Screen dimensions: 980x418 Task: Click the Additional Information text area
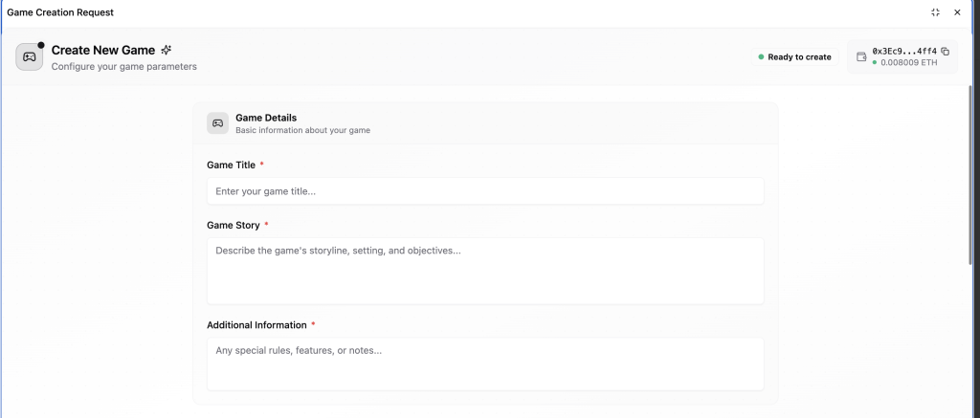485,363
